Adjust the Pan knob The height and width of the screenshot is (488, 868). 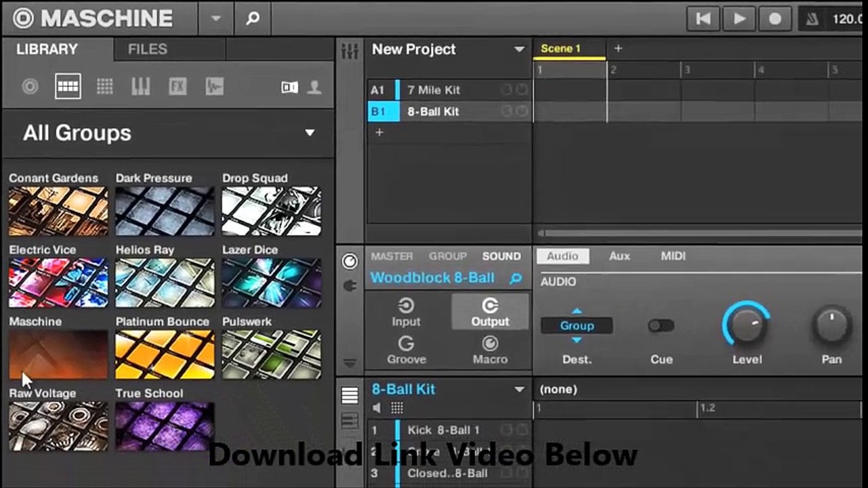831,325
